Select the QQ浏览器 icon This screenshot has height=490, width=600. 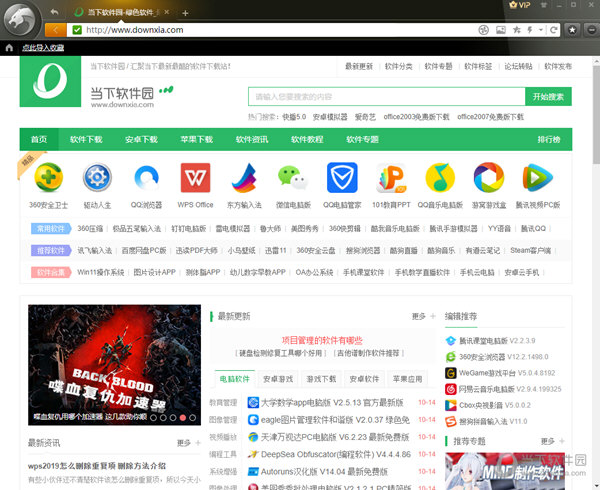click(x=146, y=178)
